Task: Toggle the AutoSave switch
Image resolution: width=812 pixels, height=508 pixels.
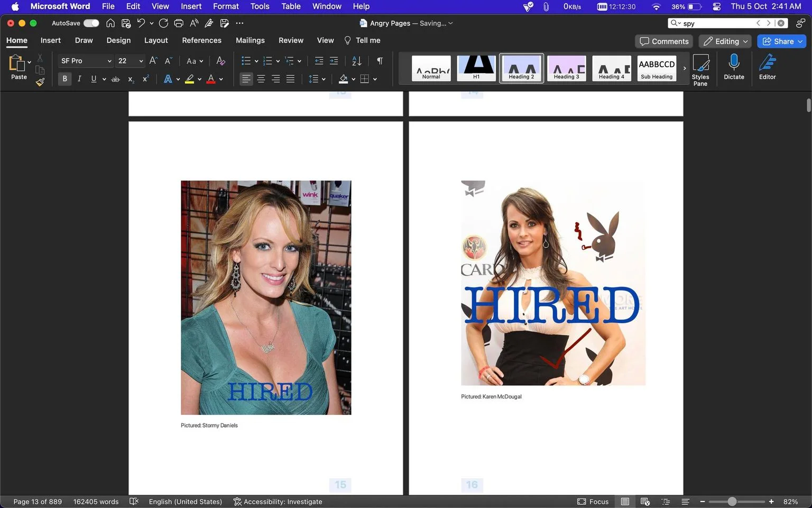Action: click(91, 23)
